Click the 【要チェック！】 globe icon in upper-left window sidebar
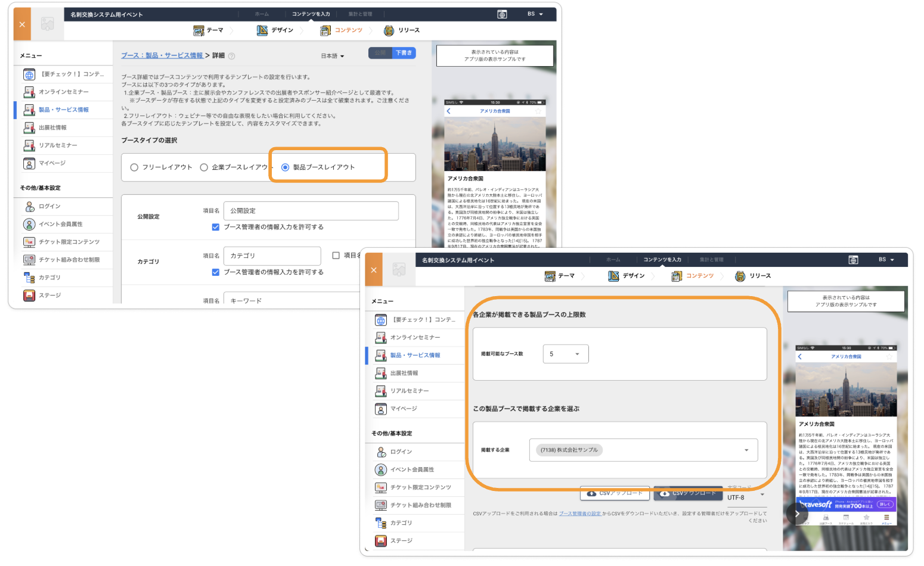 tap(29, 74)
